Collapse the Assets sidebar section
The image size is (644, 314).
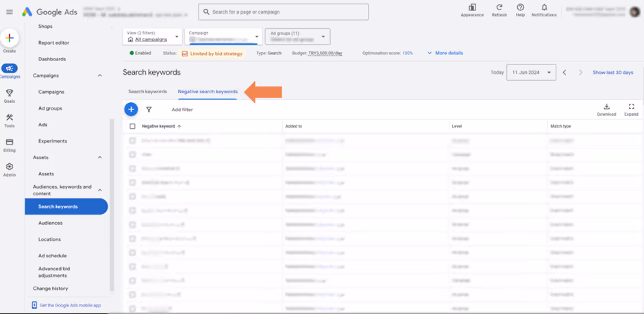pos(100,158)
